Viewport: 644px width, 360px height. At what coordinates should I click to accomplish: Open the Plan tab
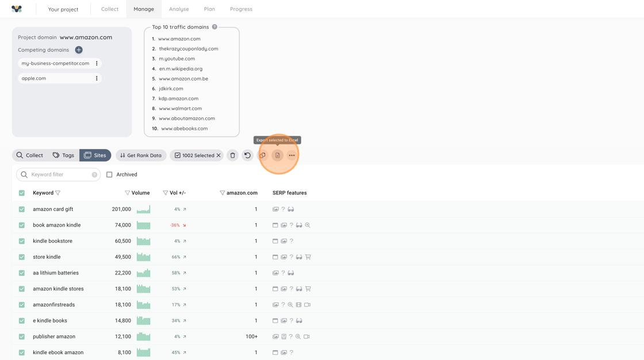209,9
